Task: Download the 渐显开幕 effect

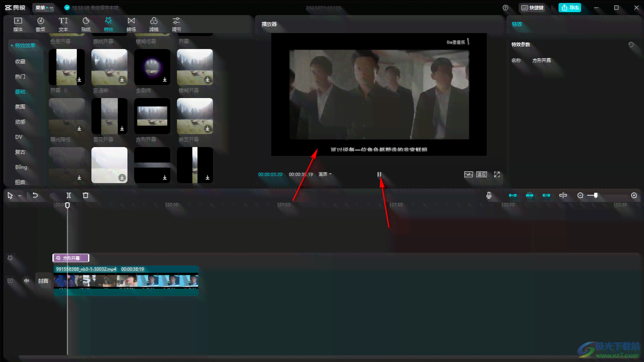Action: point(208,129)
